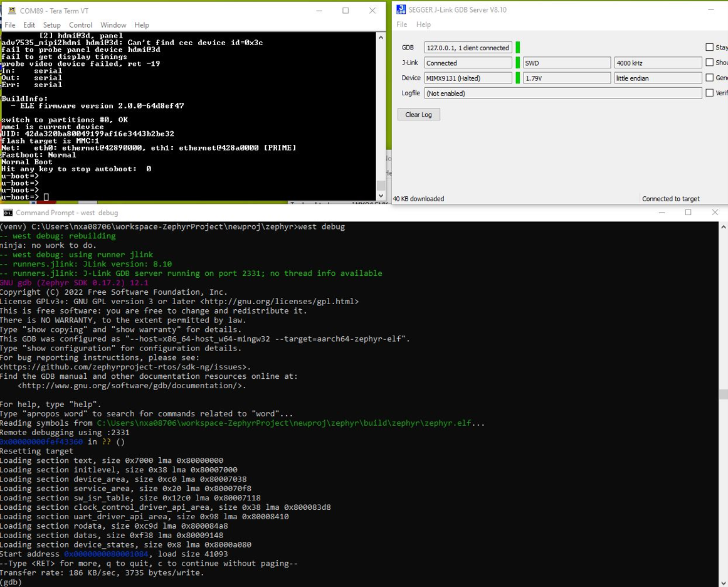Click the last 'u-boot=>' prompt with cursor
728x587 pixels.
tap(24, 197)
